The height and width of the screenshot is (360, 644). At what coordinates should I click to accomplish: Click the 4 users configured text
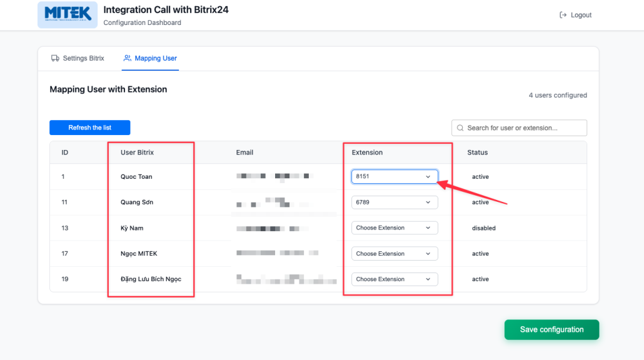(x=558, y=95)
